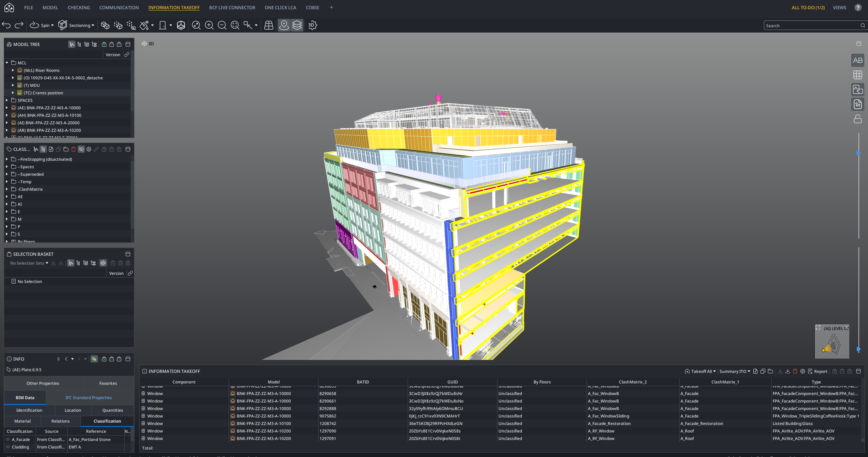This screenshot has height=457, width=868.
Task: Click the undo arrow icon
Action: [x=6, y=25]
